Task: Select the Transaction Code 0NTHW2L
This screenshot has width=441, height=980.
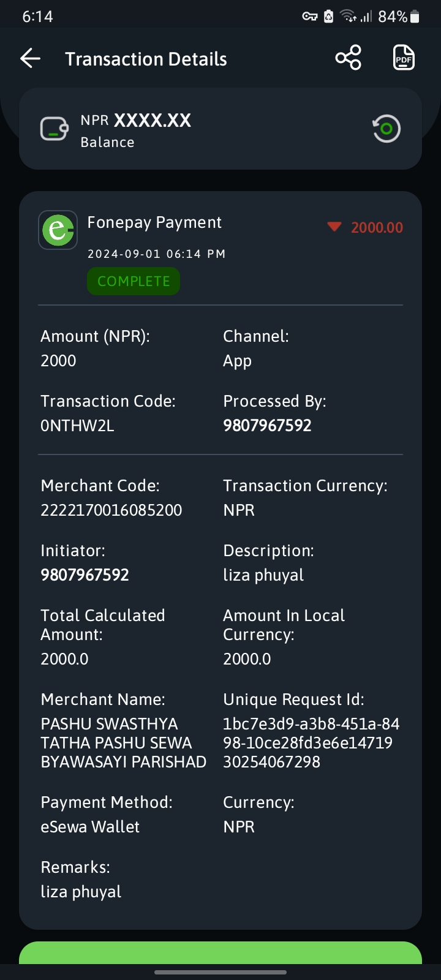Action: coord(77,426)
